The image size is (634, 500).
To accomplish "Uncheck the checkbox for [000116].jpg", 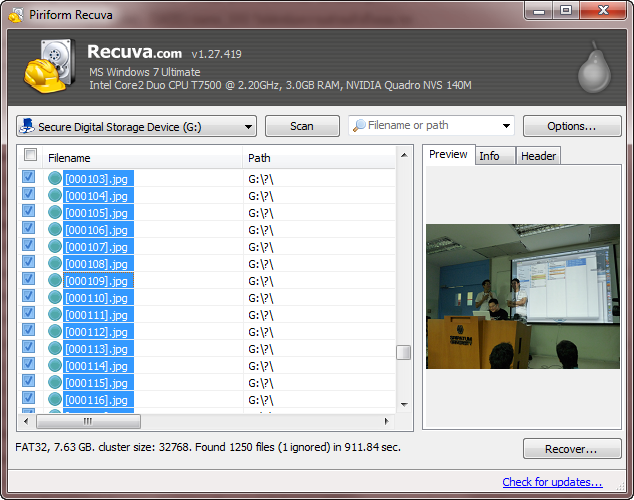I will tap(28, 397).
